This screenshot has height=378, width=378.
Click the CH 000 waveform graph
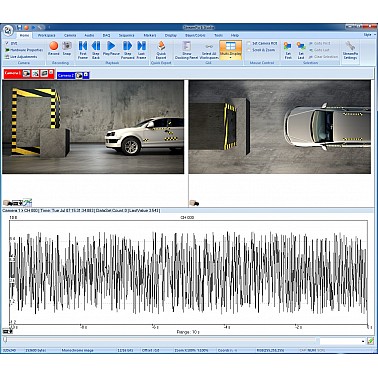pos(188,272)
